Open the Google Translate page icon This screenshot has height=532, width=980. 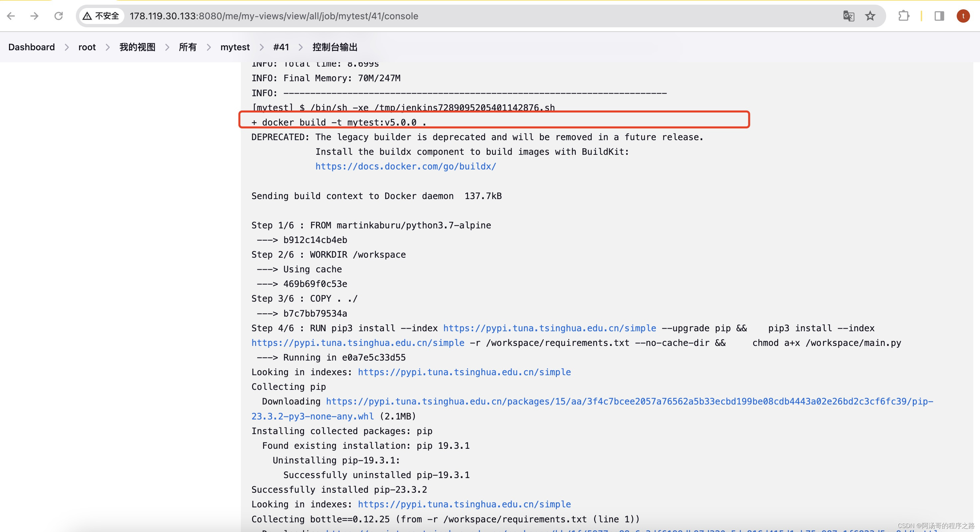coord(849,16)
